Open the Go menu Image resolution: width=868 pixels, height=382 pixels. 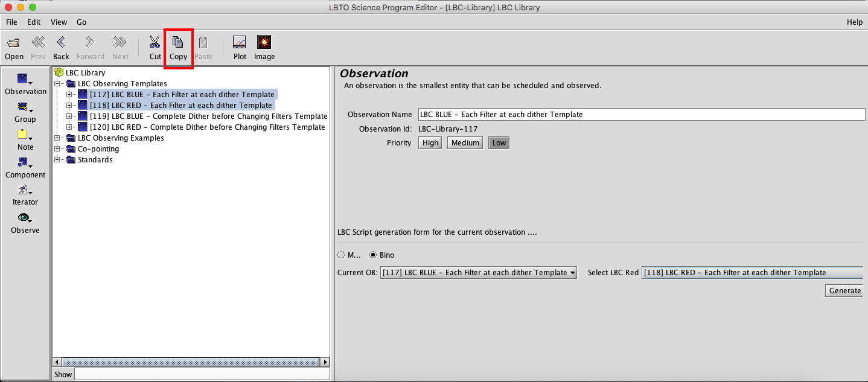[81, 22]
